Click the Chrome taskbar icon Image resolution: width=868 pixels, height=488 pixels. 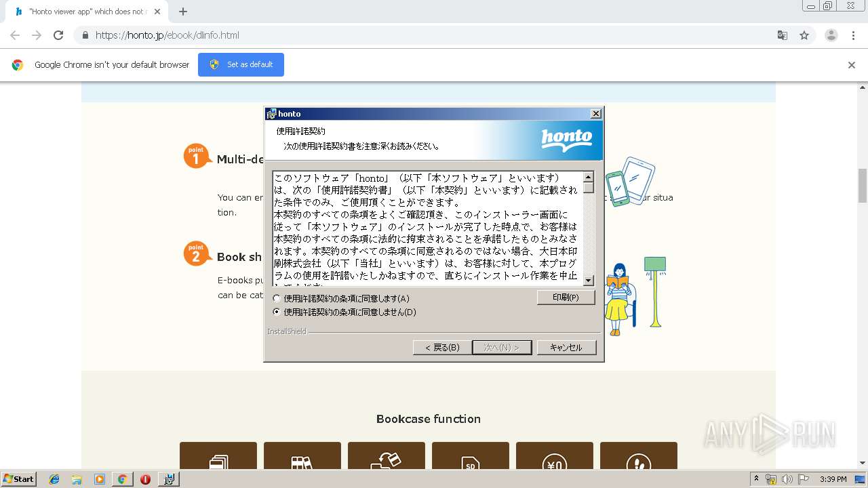122,479
